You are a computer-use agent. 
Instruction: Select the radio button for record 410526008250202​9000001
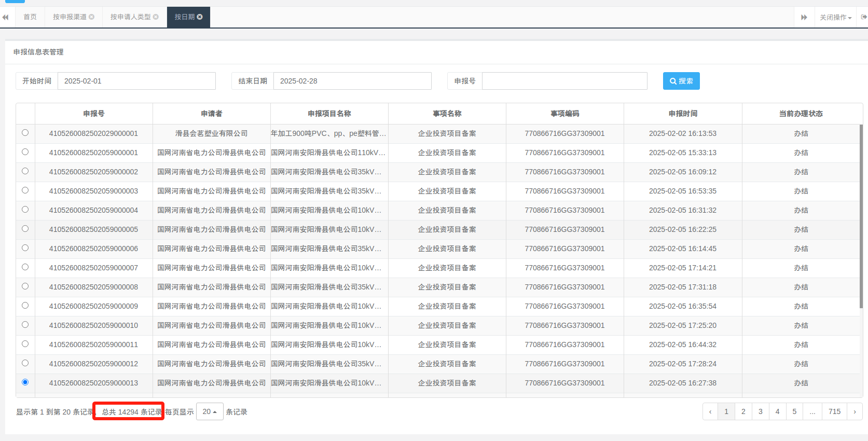pos(25,133)
